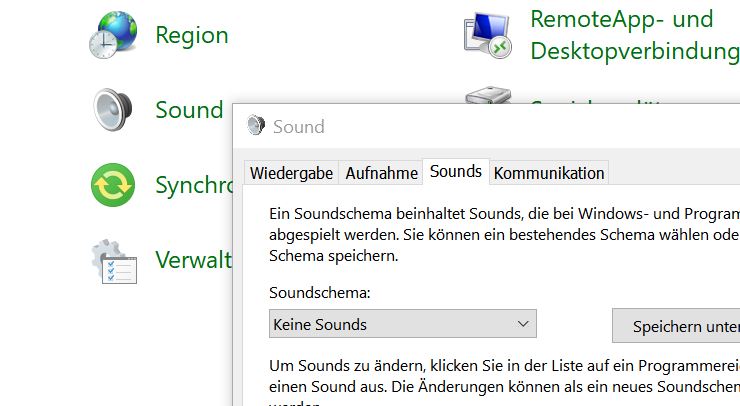The width and height of the screenshot is (740, 406).
Task: Expand the Soundschema chevron arrow
Action: [x=523, y=324]
